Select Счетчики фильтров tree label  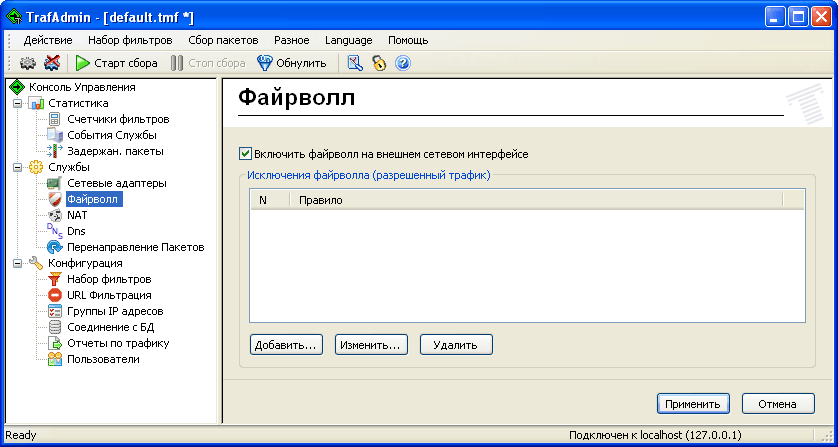click(118, 119)
